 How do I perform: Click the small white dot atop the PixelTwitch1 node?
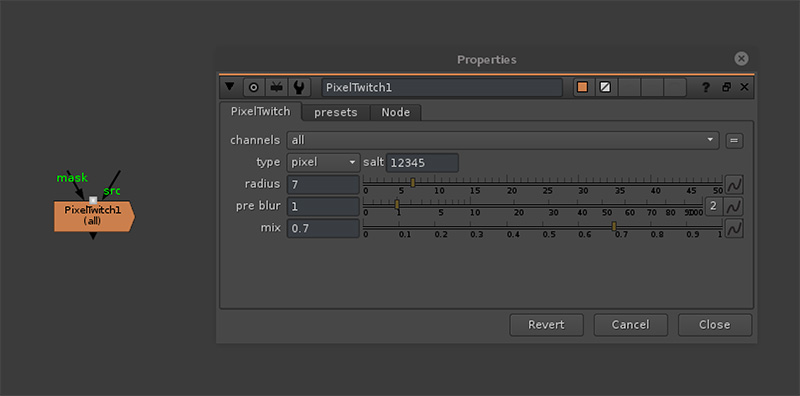(93, 200)
